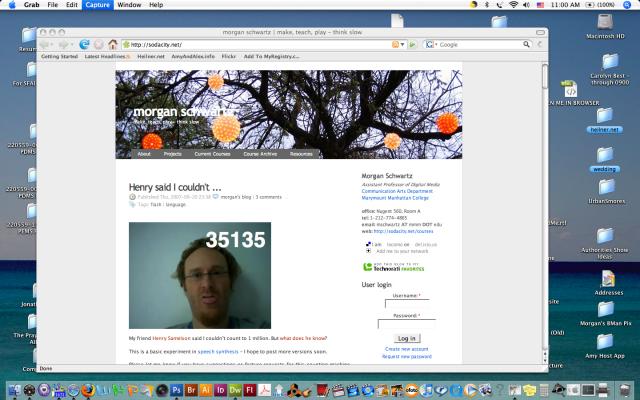The width and height of the screenshot is (640, 400).
Task: Open Stickies from the Dock
Action: click(x=529, y=390)
